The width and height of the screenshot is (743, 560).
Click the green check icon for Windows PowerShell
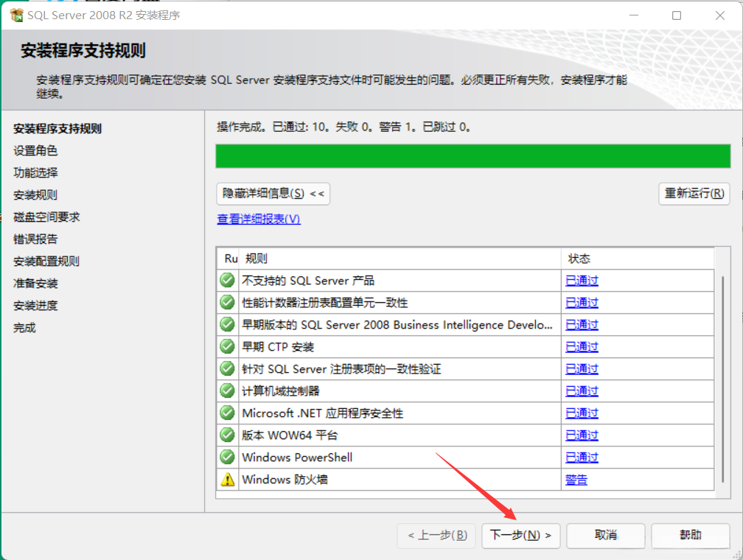coord(228,457)
